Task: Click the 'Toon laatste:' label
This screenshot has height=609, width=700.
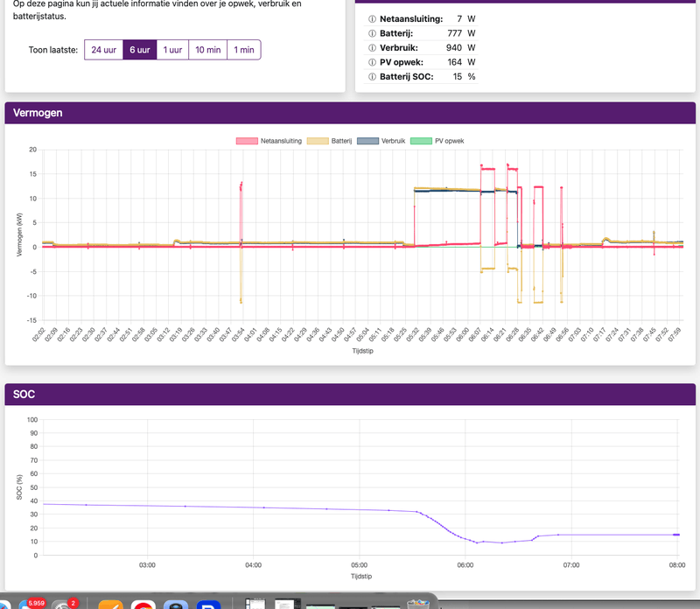Action: (53, 50)
